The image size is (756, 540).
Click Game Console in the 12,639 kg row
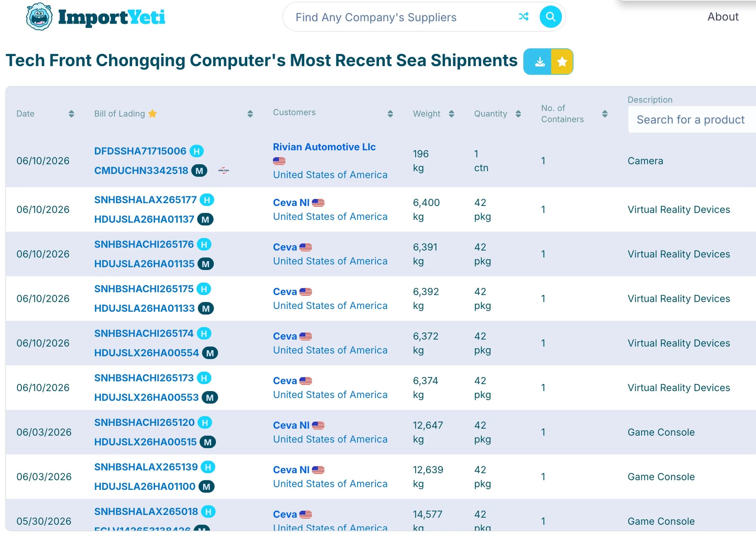click(661, 477)
